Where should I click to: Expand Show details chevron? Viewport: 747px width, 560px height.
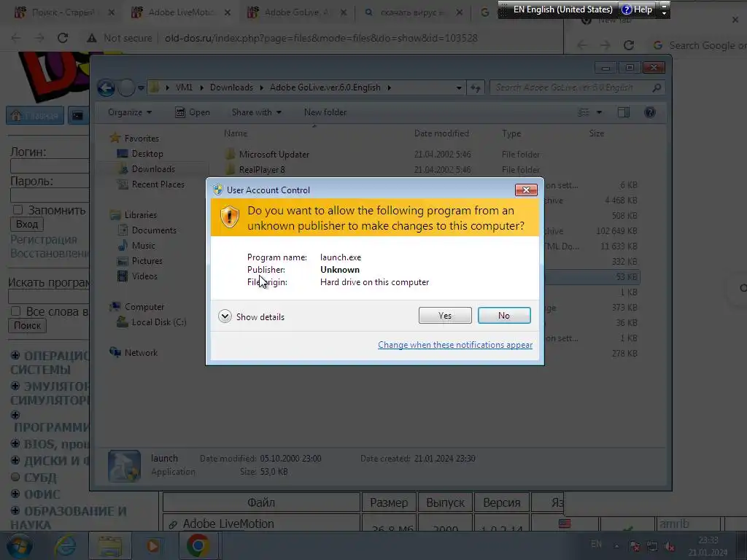pos(225,316)
